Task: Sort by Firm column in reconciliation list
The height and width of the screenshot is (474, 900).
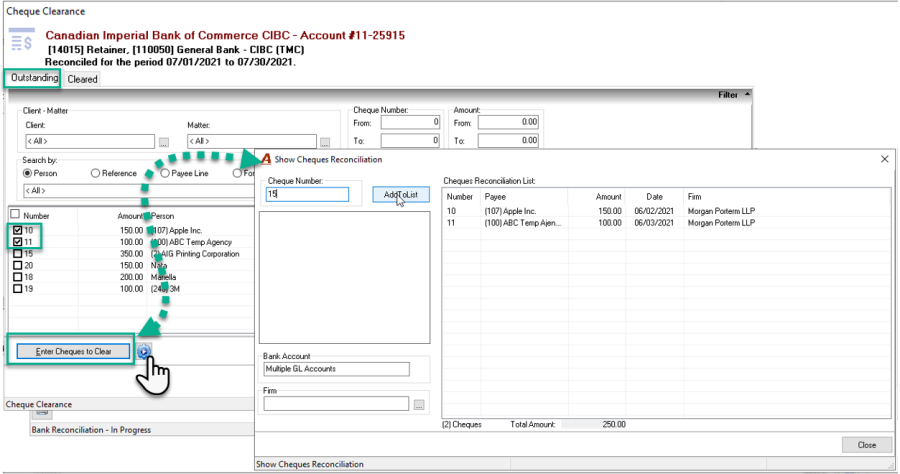Action: (x=786, y=196)
